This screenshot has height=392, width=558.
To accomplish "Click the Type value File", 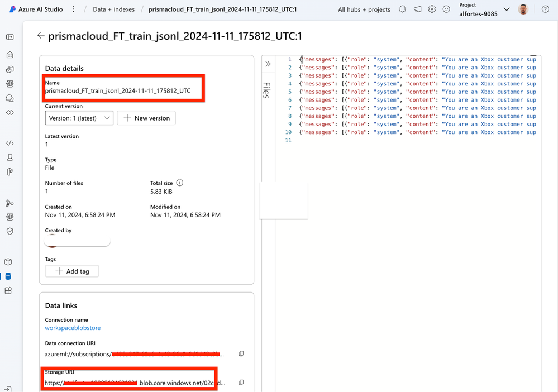I will [50, 168].
